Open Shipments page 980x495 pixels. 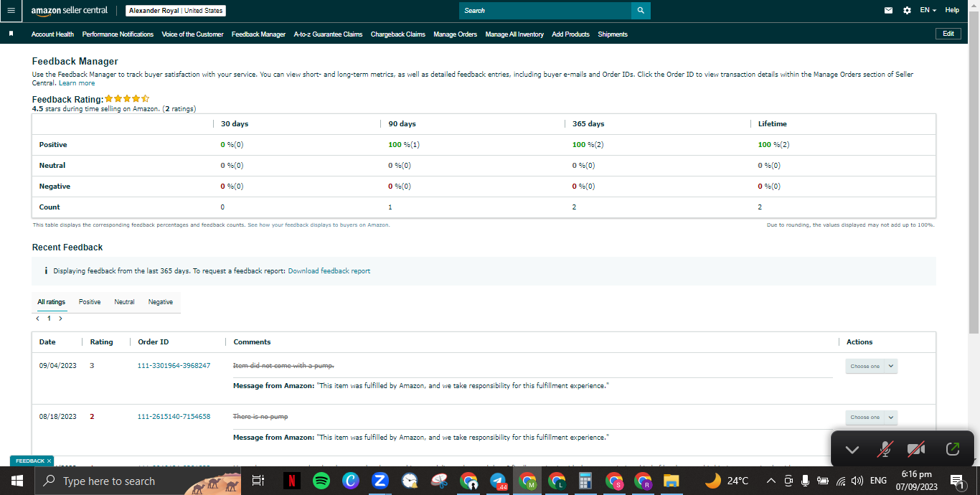(x=613, y=34)
